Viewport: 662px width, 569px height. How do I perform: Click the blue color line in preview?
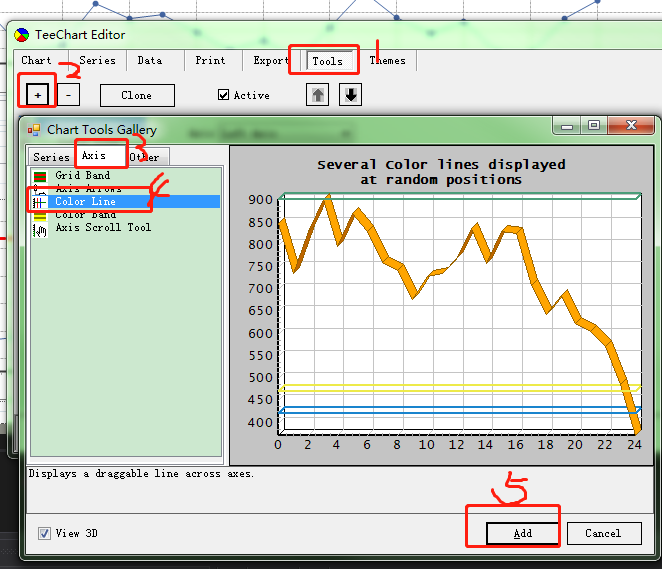pos(460,410)
